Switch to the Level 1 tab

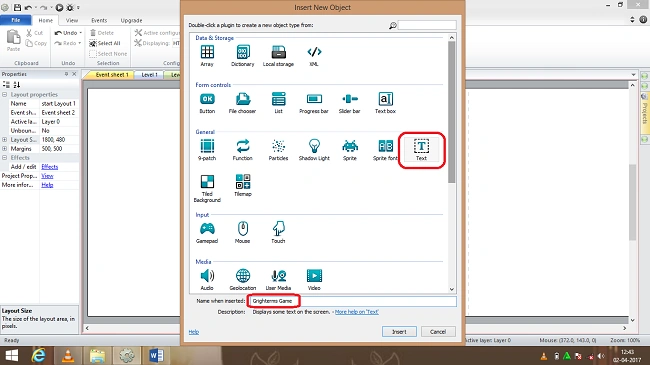[x=149, y=75]
